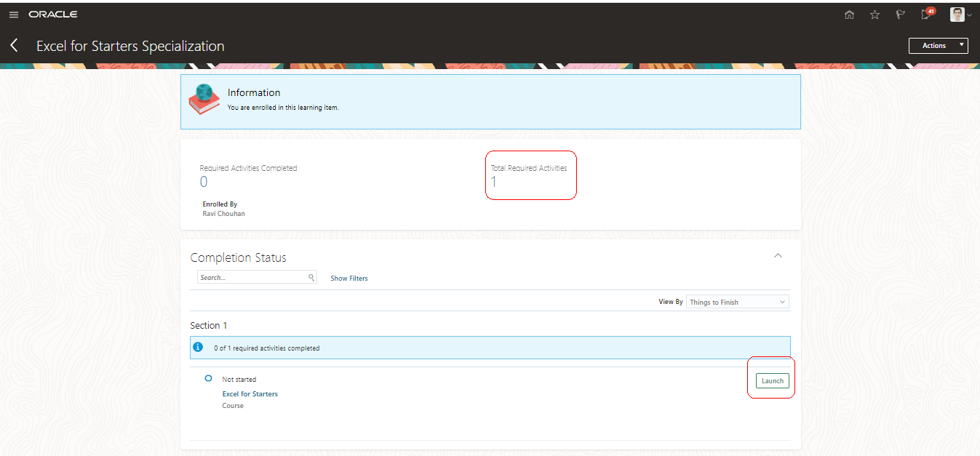Open the user profile avatar menu

pyautogui.click(x=961, y=15)
